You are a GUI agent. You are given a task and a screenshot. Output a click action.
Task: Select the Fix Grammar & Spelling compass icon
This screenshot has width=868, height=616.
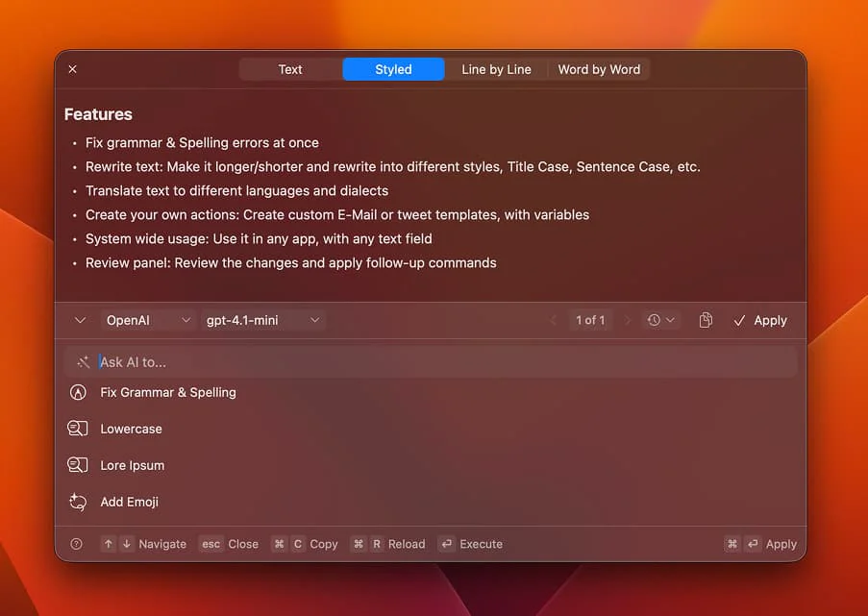78,392
